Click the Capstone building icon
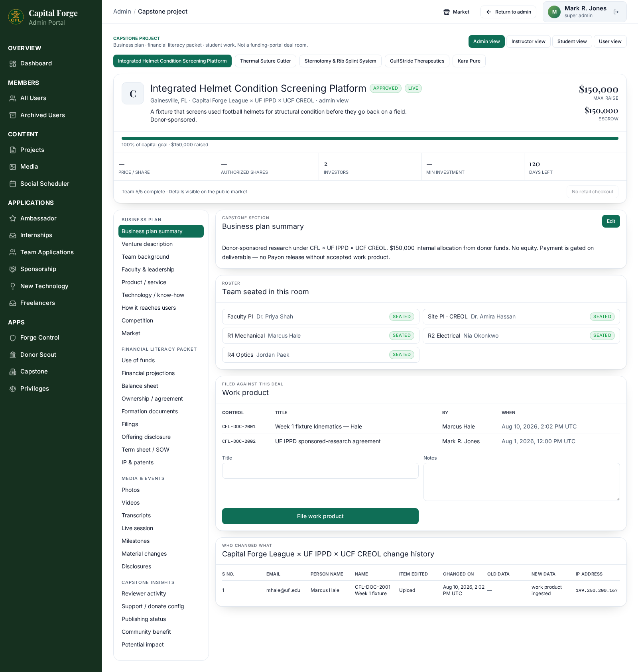Image resolution: width=638 pixels, height=672 pixels. [x=13, y=371]
